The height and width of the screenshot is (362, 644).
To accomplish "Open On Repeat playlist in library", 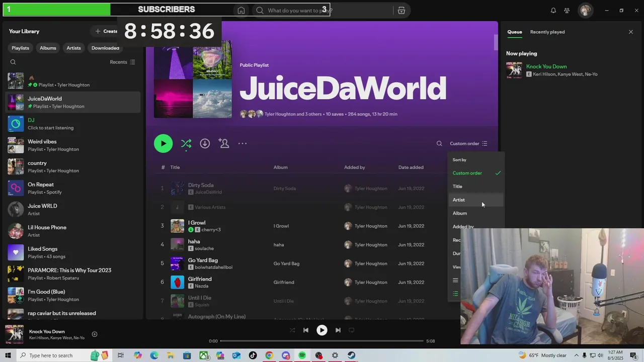I will [73, 188].
